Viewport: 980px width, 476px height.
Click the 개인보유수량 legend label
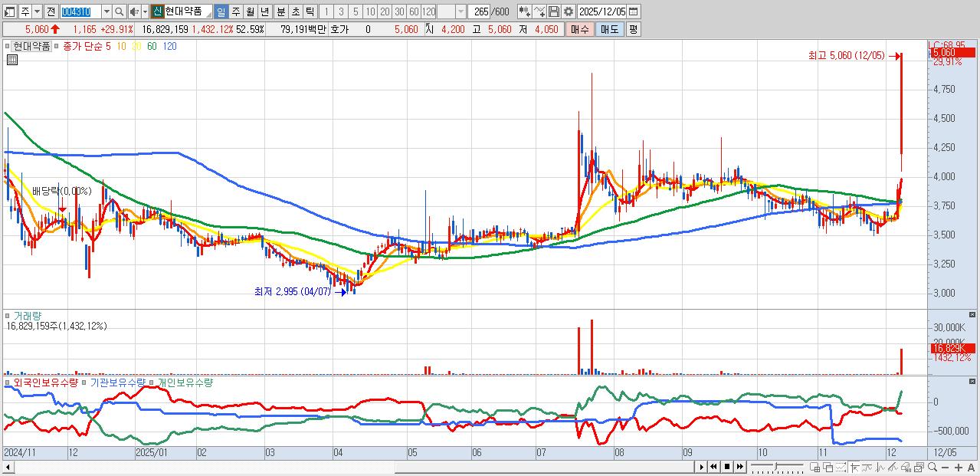[x=185, y=382]
